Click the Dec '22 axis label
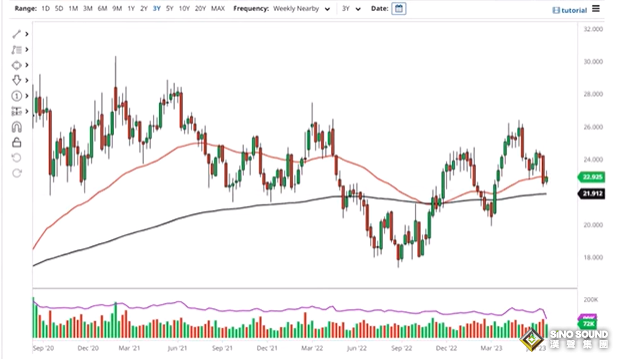 446,348
